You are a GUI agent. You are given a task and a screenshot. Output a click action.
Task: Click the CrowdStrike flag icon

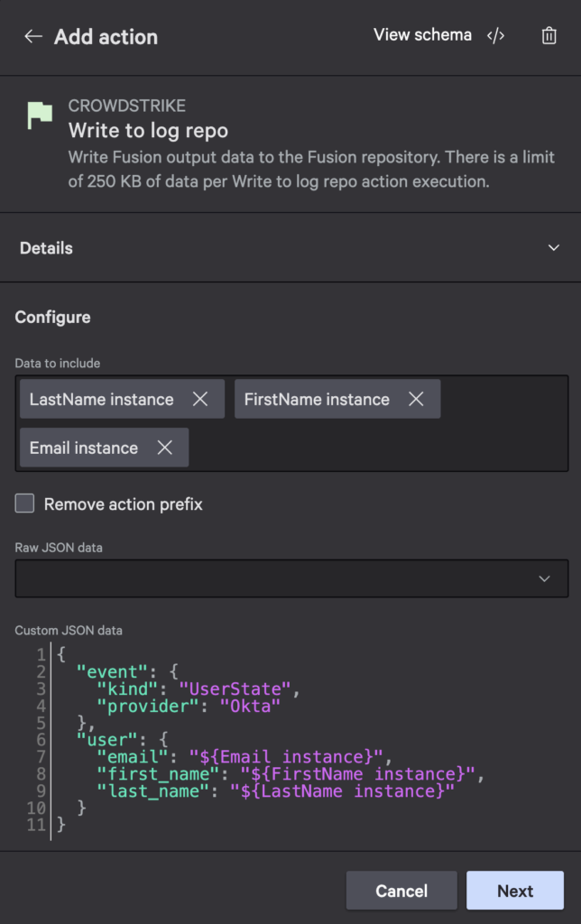pyautogui.click(x=39, y=115)
